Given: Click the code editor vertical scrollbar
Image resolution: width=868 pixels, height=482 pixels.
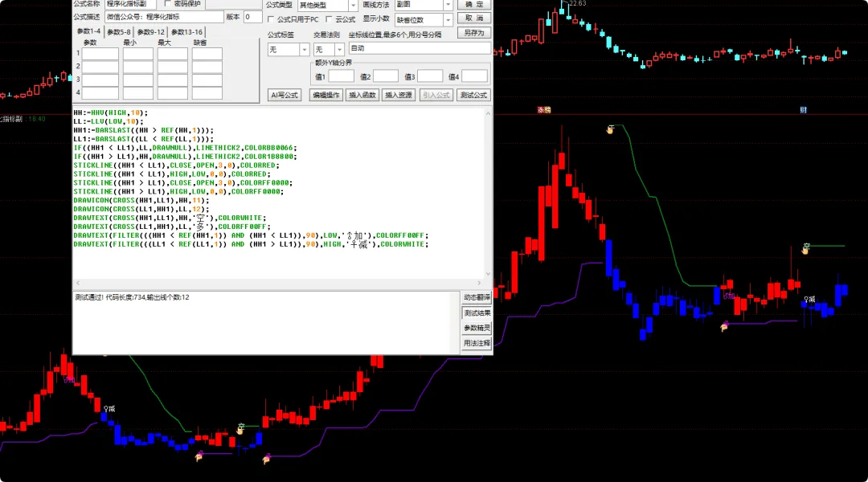Looking at the screenshot, I should pos(488,193).
